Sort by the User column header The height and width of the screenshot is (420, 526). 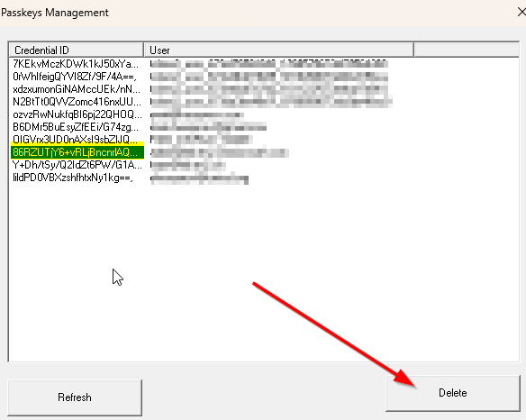tap(279, 50)
